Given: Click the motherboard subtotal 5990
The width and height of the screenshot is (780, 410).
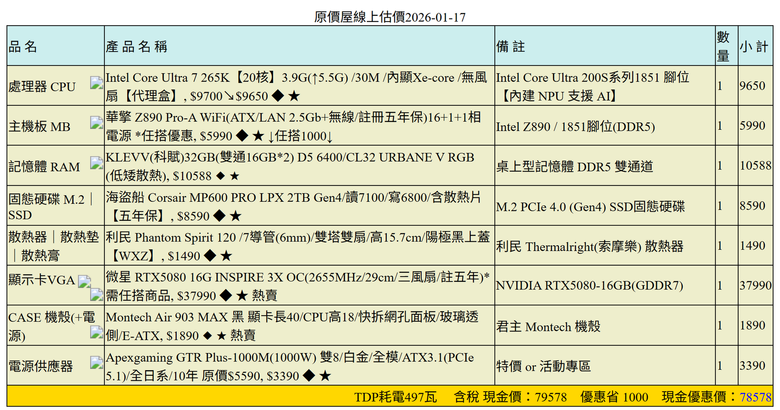Looking at the screenshot, I should pyautogui.click(x=752, y=125).
